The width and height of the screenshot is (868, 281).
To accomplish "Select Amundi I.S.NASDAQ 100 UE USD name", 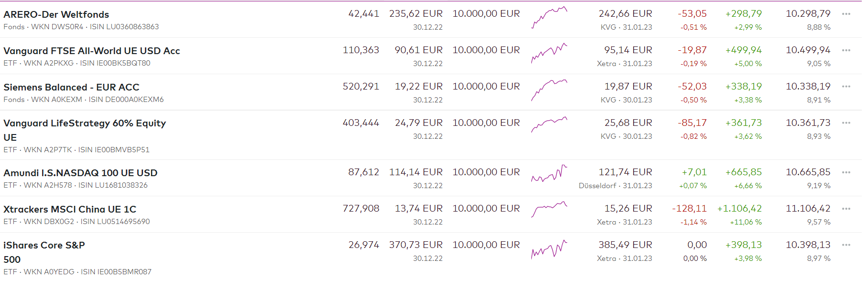I will 80,173.
